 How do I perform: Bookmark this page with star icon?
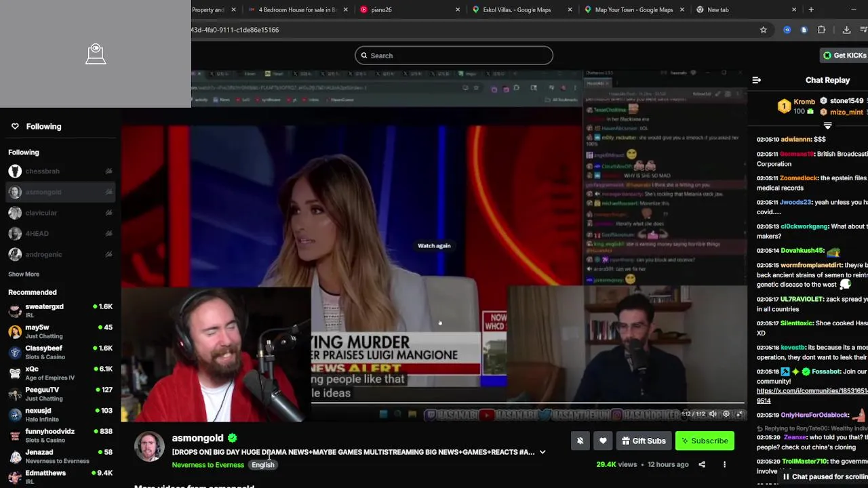tap(764, 30)
